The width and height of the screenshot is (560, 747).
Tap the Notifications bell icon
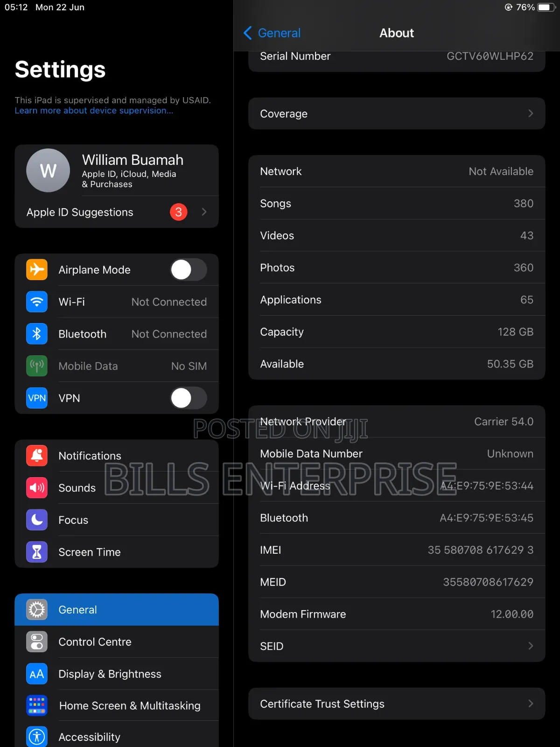[37, 456]
